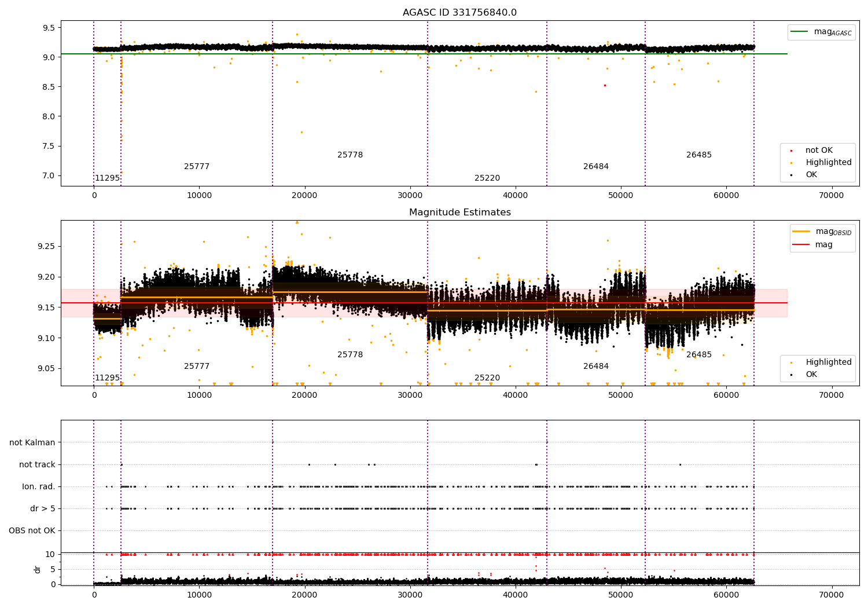This screenshot has height=608, width=868.
Task: Click obsid label 25220 in top plot
Action: point(487,178)
